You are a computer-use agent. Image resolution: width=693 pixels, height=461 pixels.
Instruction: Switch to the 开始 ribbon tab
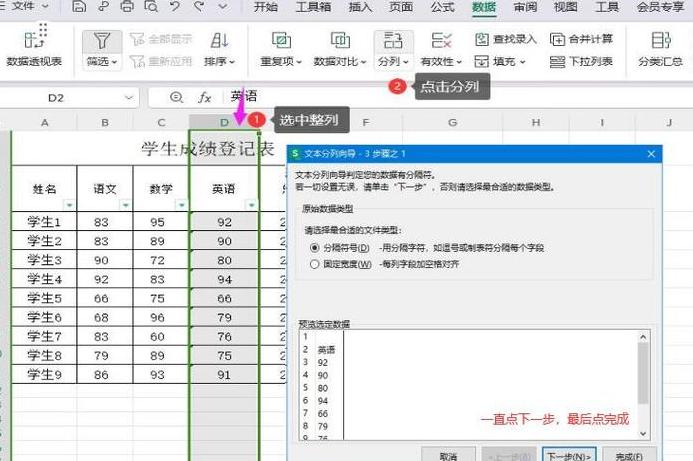click(266, 7)
